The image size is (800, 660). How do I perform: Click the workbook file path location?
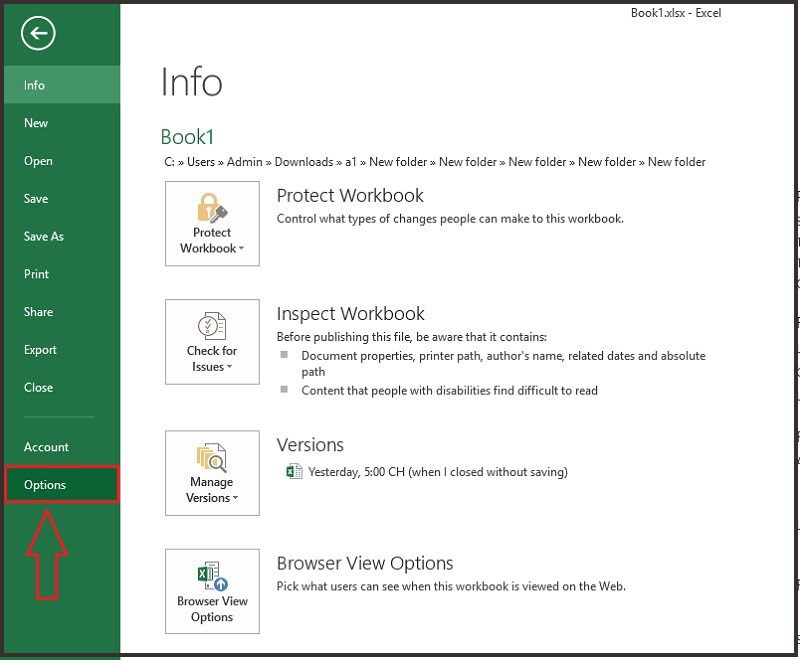[435, 162]
